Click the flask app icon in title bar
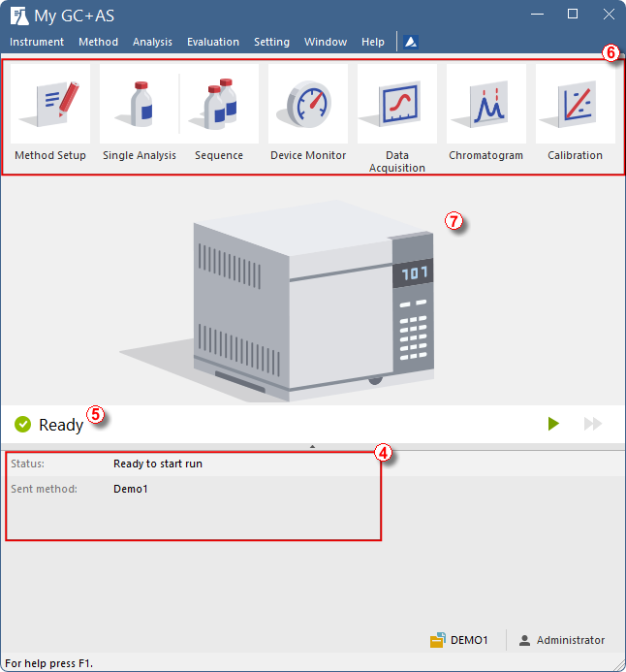The height and width of the screenshot is (672, 626). point(19,16)
